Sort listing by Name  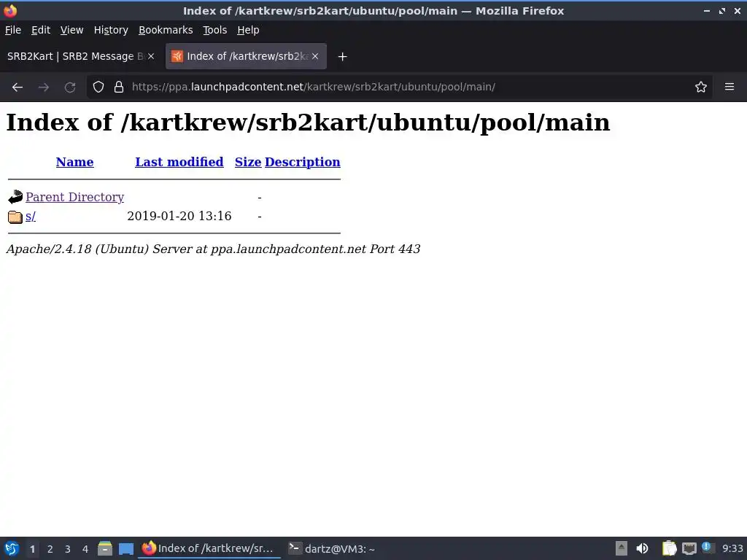coord(75,162)
